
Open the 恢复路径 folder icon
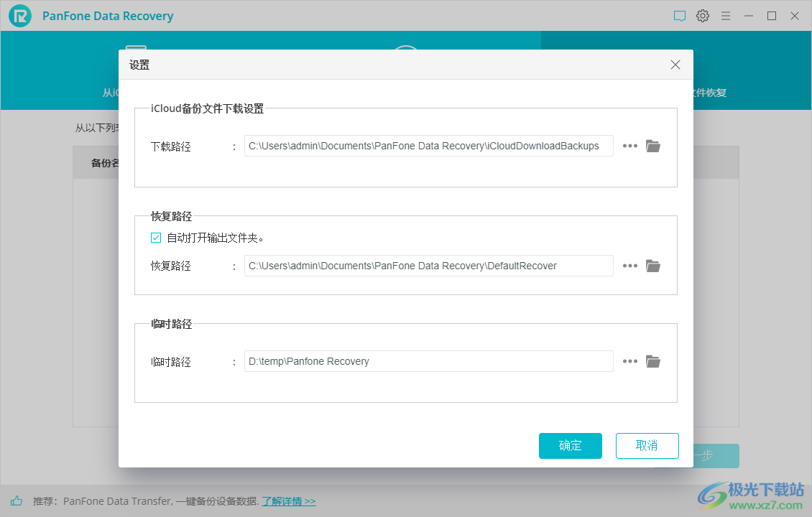click(653, 266)
